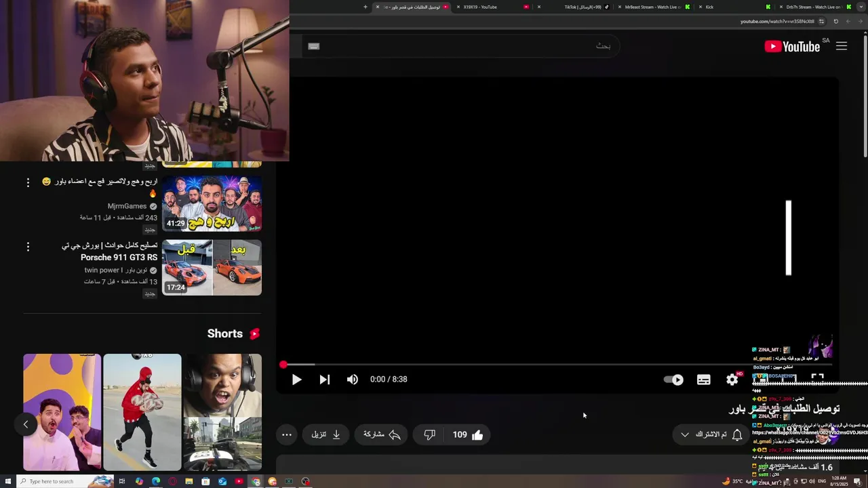Open the Short with shouting gamer
The width and height of the screenshot is (868, 488).
click(222, 412)
